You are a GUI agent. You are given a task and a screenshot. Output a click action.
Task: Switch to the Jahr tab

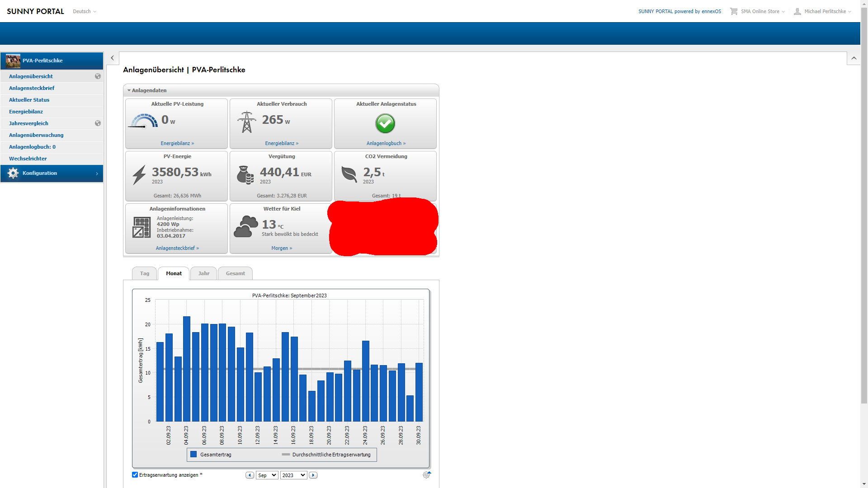[x=203, y=273]
